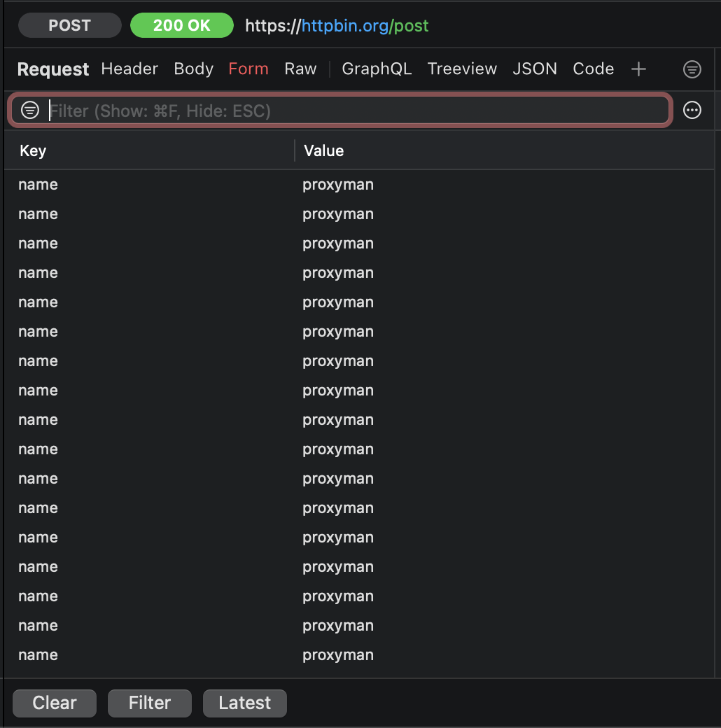Click the POST method badge
Viewport: 721px width, 728px height.
69,25
